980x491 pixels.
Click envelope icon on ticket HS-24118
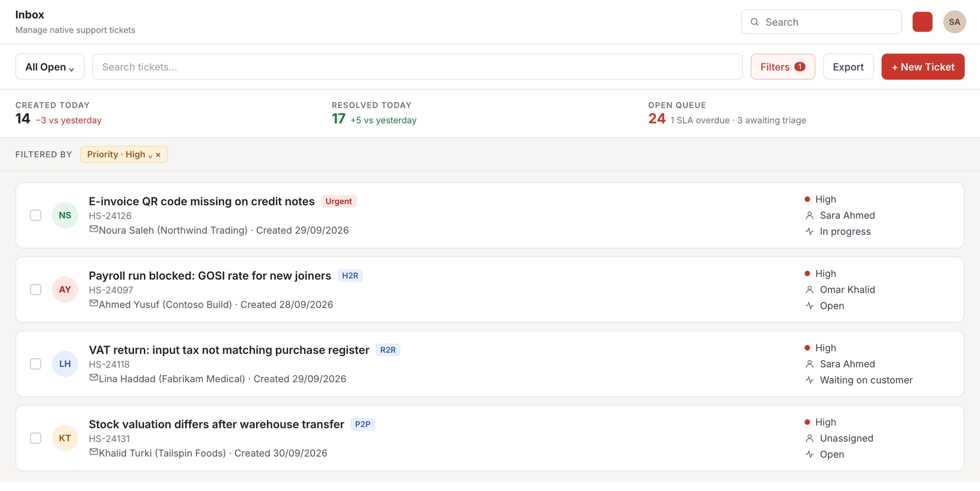tap(94, 378)
